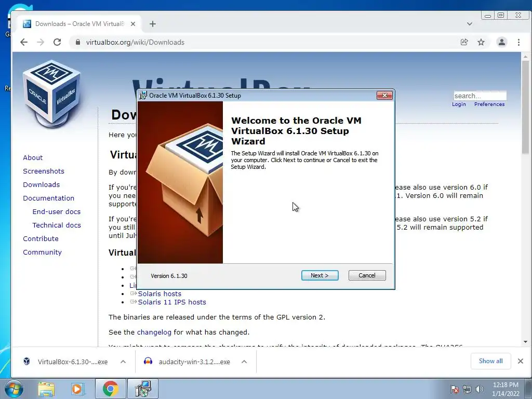Open Chrome profile avatar
This screenshot has width=532, height=399.
click(x=502, y=42)
